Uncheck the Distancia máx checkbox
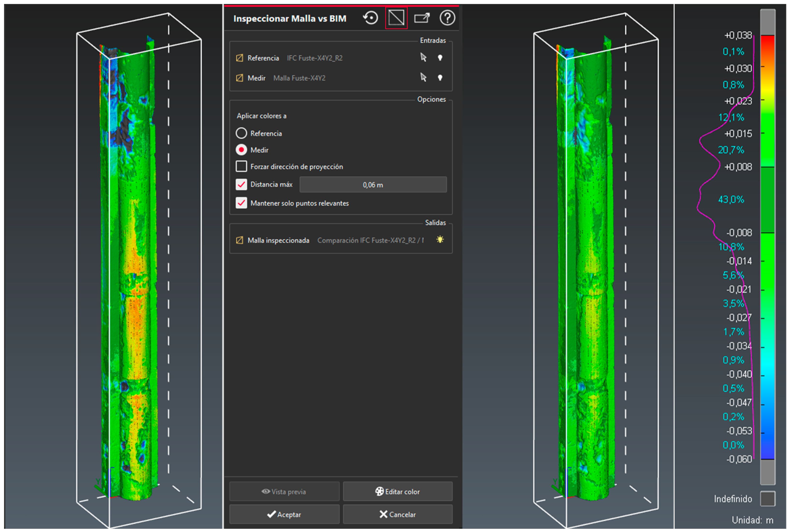 [241, 184]
